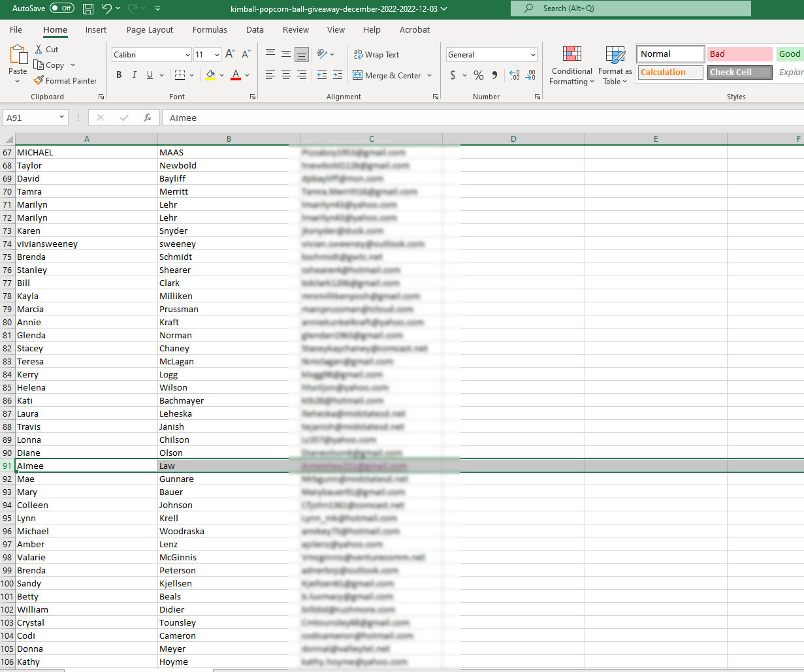Click the Increase Indent icon

pyautogui.click(x=337, y=76)
